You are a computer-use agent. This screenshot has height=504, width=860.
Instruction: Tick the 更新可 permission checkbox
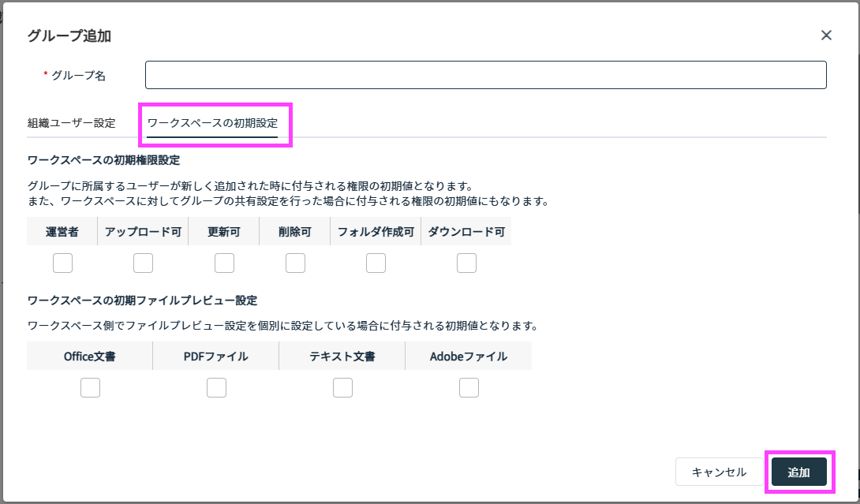click(x=224, y=263)
